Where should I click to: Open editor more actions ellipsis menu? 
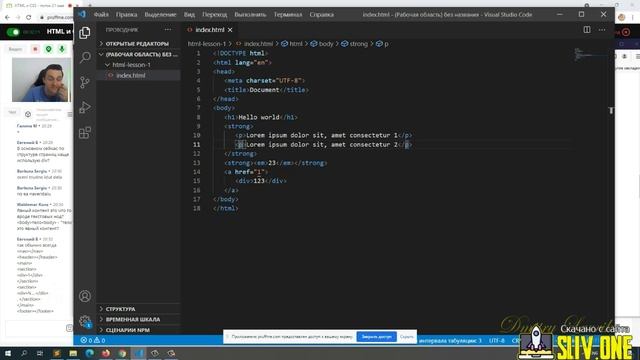(x=602, y=30)
